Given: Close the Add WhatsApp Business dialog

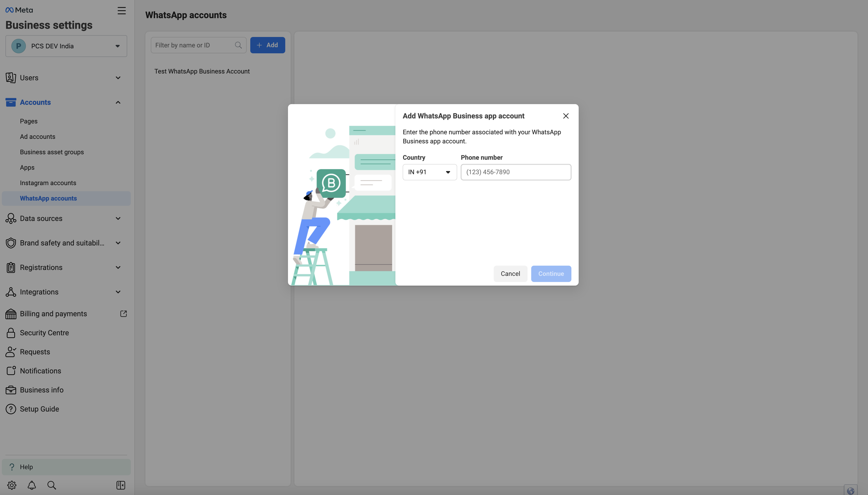Looking at the screenshot, I should click(565, 116).
